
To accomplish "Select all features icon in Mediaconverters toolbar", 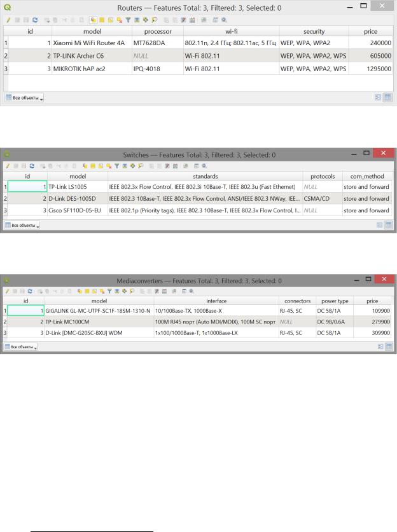I will point(87,291).
